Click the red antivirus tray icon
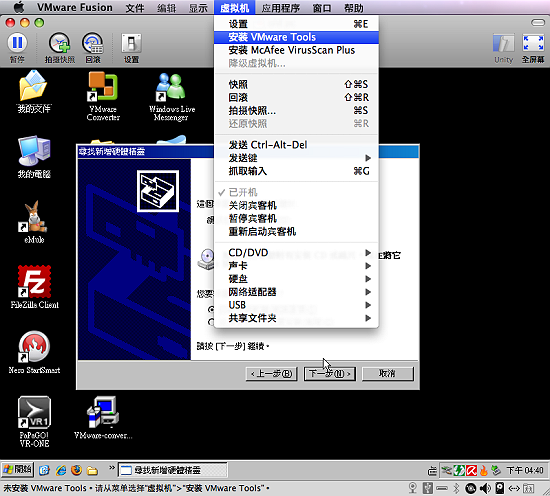 (x=471, y=470)
